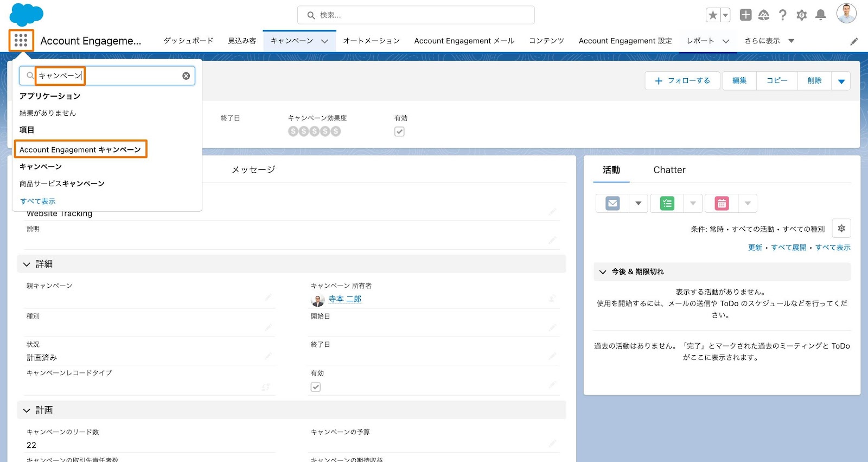Screen dimensions: 868x462
Task: Open the global actions plus icon
Action: click(746, 15)
